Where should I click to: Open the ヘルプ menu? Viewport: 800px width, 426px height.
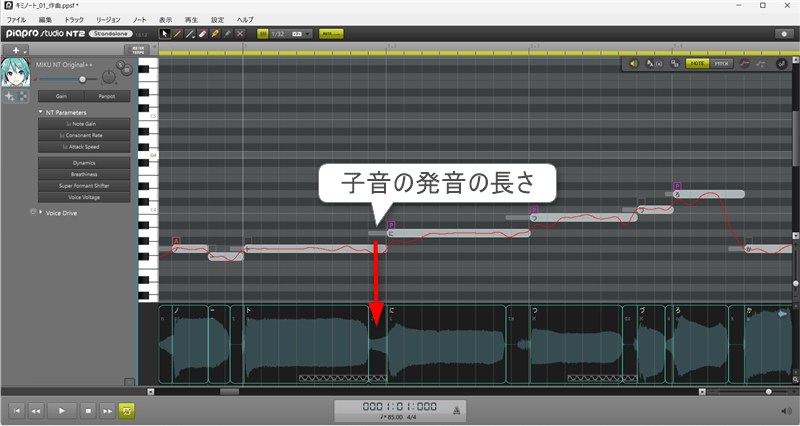[x=245, y=20]
